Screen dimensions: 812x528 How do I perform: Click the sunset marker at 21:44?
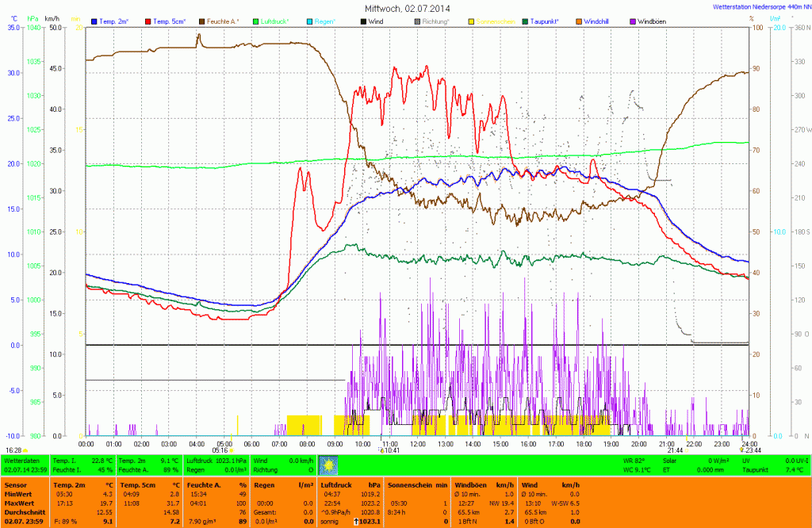(x=687, y=450)
